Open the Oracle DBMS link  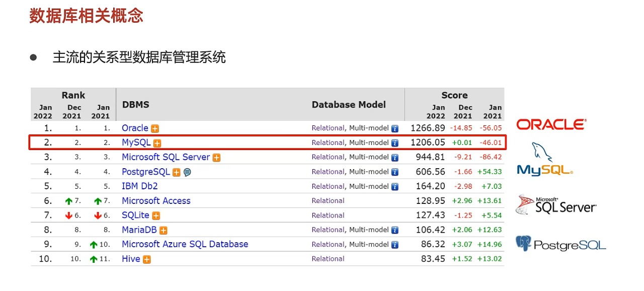(x=135, y=128)
